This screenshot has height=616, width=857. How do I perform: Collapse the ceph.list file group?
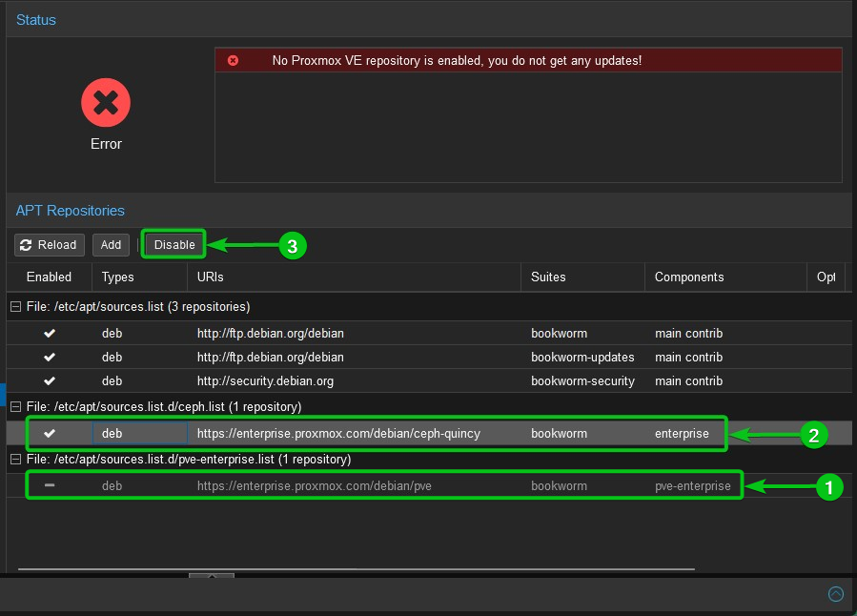16,406
